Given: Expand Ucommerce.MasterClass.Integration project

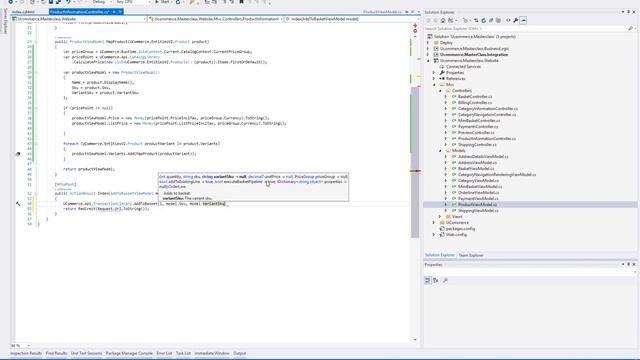Looking at the screenshot, I should [428, 54].
